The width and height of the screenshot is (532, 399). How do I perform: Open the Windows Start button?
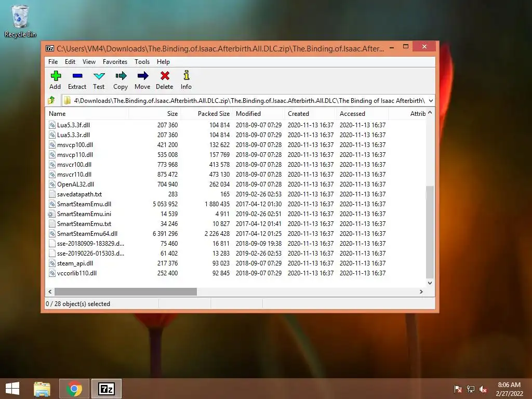[12, 389]
